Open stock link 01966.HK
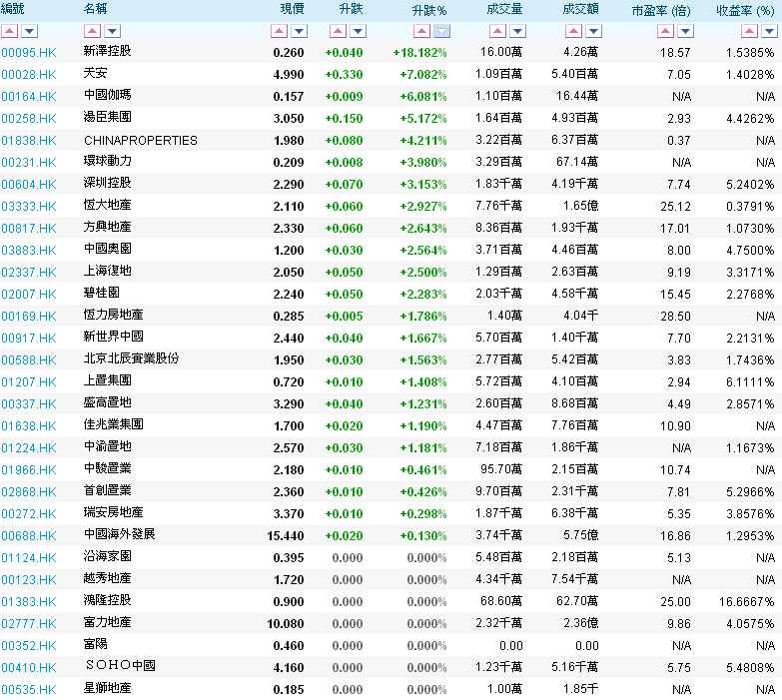 [x=29, y=469]
